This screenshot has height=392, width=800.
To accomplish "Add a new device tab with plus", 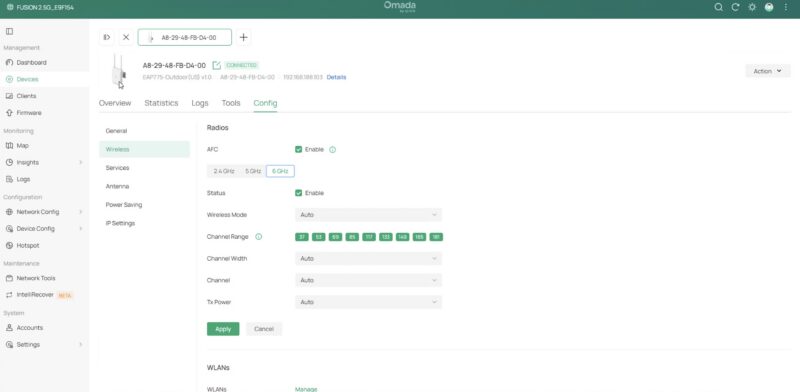I will tap(243, 37).
